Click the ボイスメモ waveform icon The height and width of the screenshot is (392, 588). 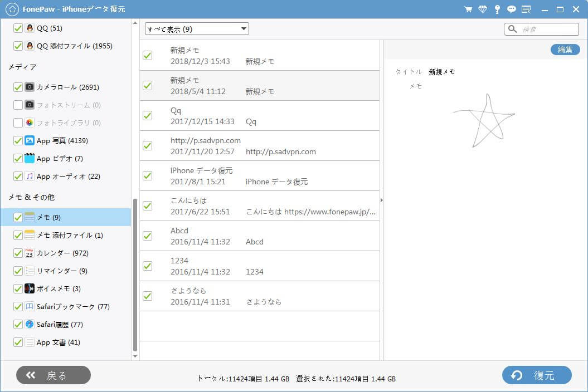pyautogui.click(x=30, y=288)
